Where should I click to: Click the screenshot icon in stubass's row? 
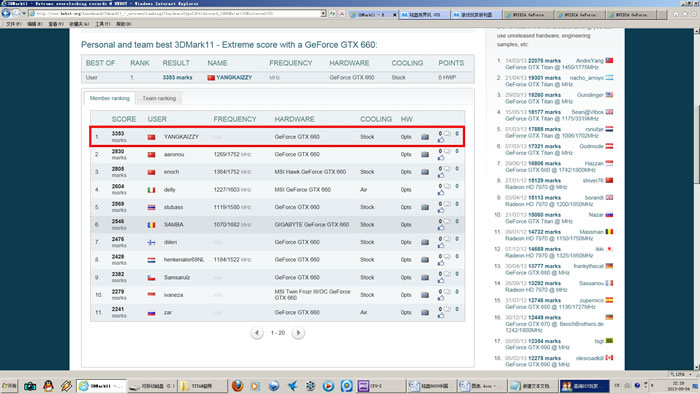(x=425, y=207)
